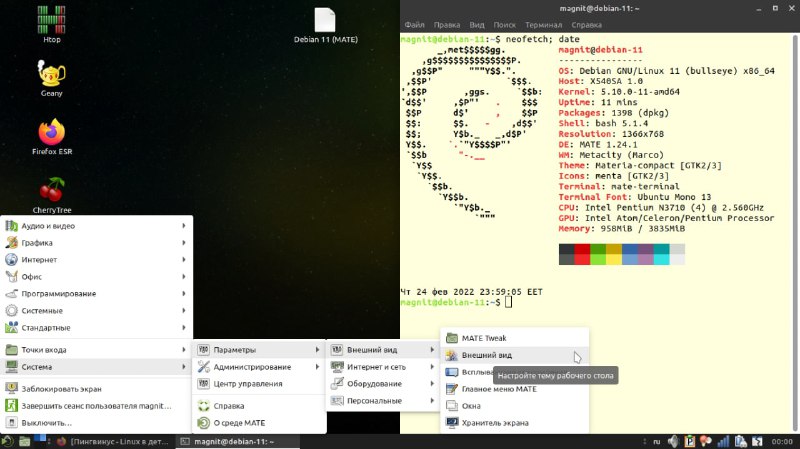Click the Точки входа folder icon
Screen dimensions: 800x449
point(11,350)
